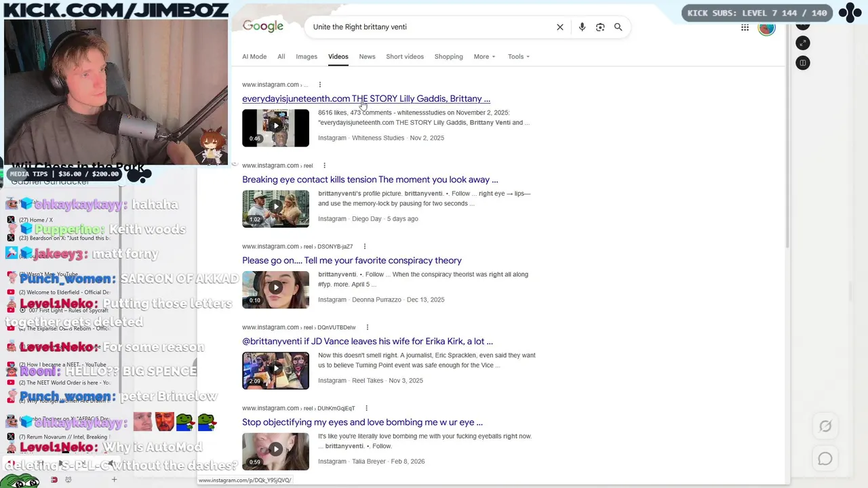
Task: Click in the Google search input field
Action: (431, 27)
